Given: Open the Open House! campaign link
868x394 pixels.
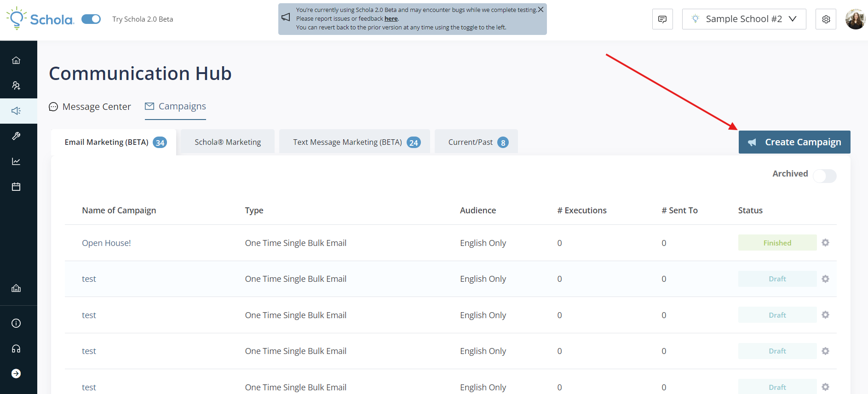Looking at the screenshot, I should tap(106, 243).
